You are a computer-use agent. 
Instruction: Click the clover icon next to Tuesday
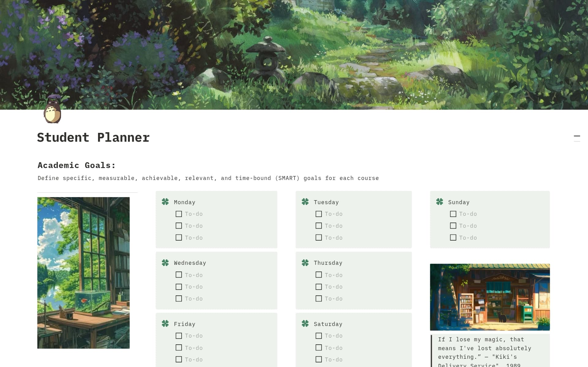306,202
